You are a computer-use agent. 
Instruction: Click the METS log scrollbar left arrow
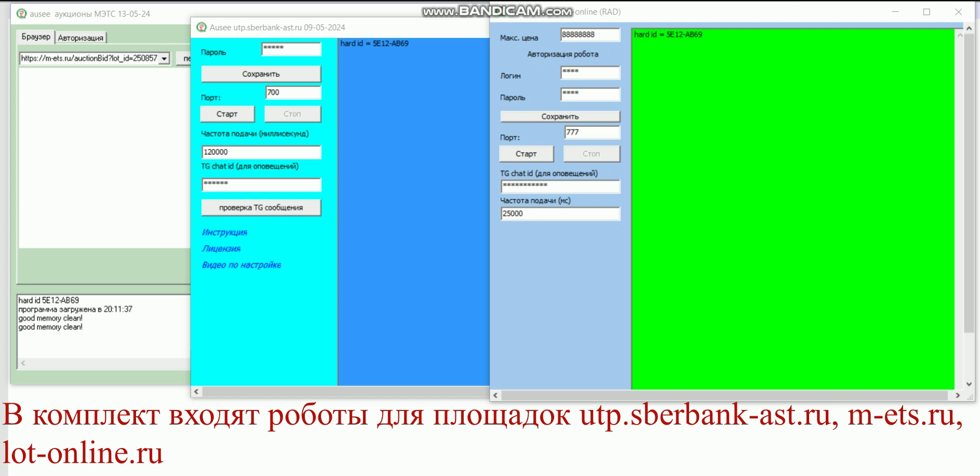coord(23,363)
